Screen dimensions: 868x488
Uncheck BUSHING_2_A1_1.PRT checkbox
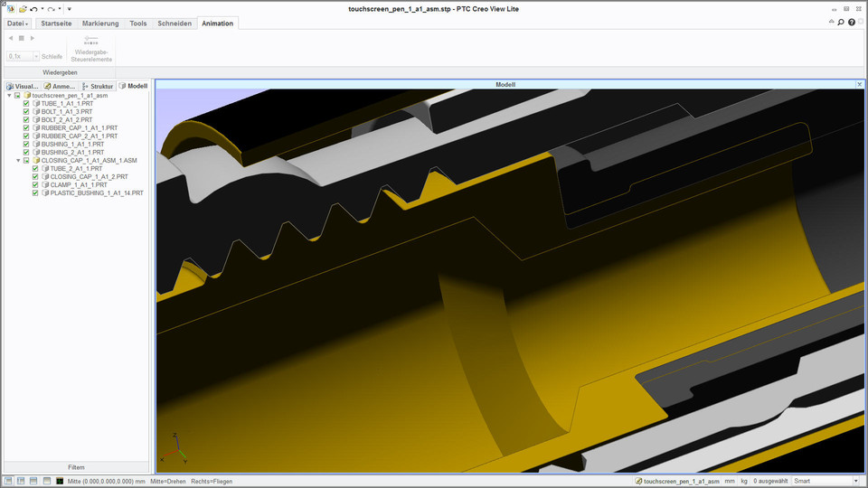click(26, 152)
